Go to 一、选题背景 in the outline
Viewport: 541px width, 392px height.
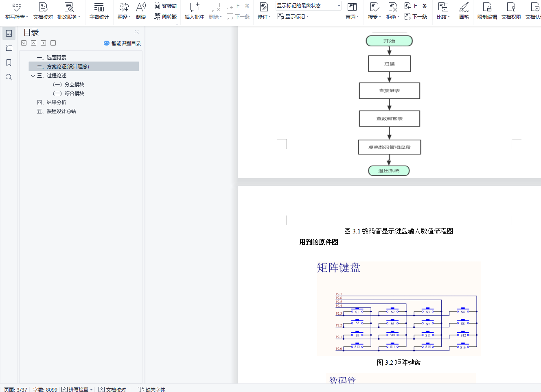click(51, 58)
